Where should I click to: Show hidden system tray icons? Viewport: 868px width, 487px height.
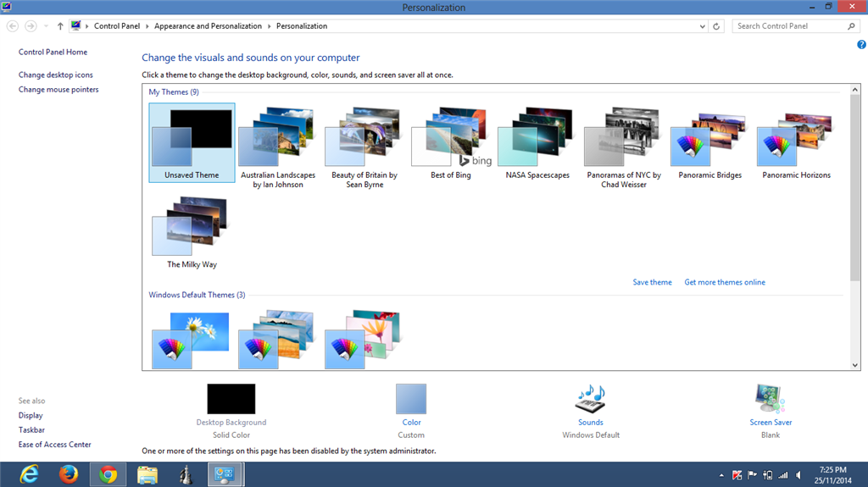[x=721, y=475]
